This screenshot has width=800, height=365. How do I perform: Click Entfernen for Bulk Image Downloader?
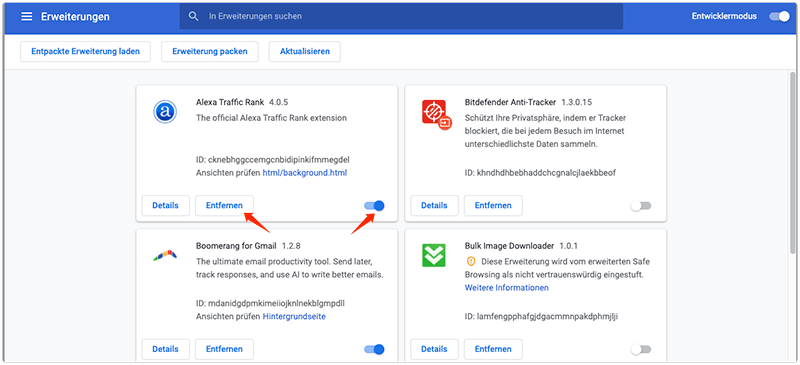(x=493, y=349)
